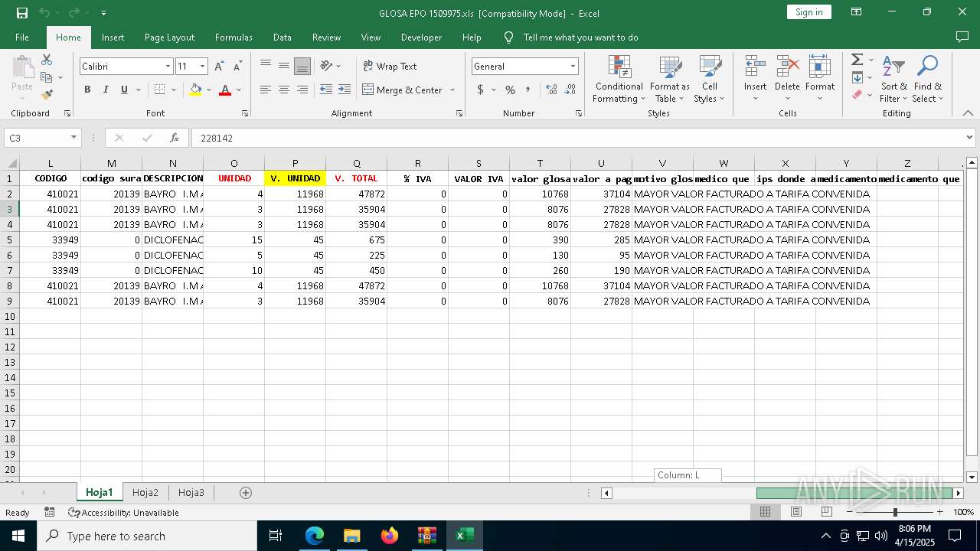Apply yellow fill color
980x551 pixels.
point(195,90)
